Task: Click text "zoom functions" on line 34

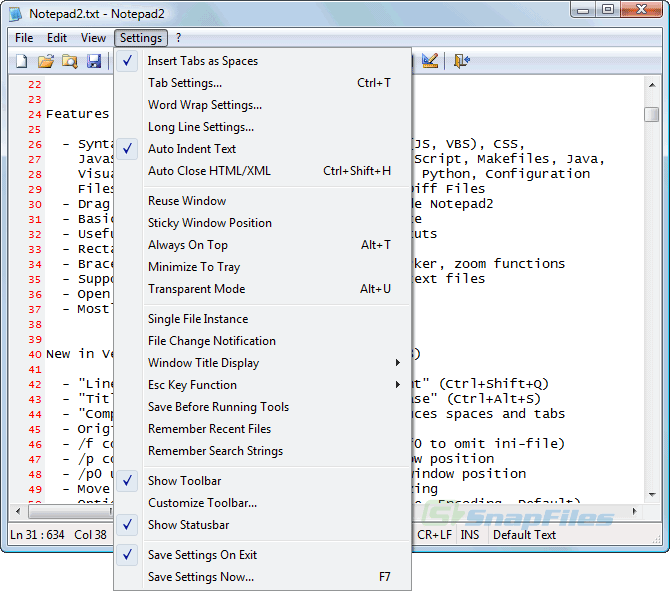Action: pyautogui.click(x=509, y=264)
